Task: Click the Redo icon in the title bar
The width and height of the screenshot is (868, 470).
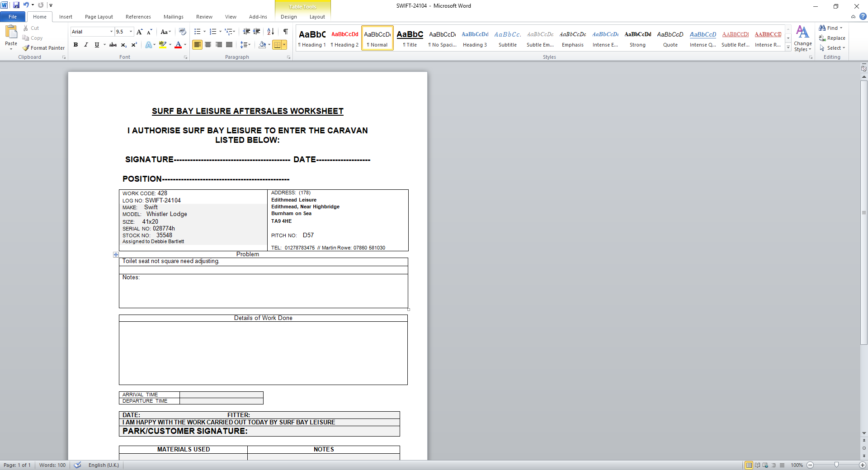Action: pyautogui.click(x=41, y=5)
